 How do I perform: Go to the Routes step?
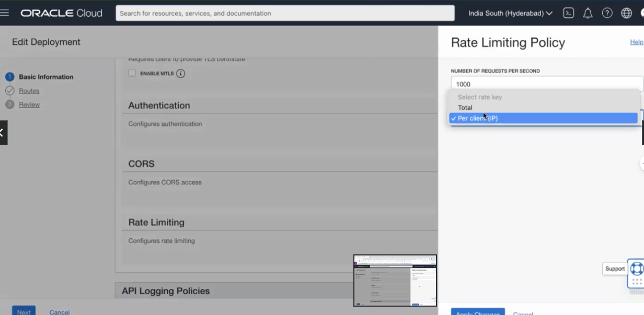pyautogui.click(x=29, y=91)
